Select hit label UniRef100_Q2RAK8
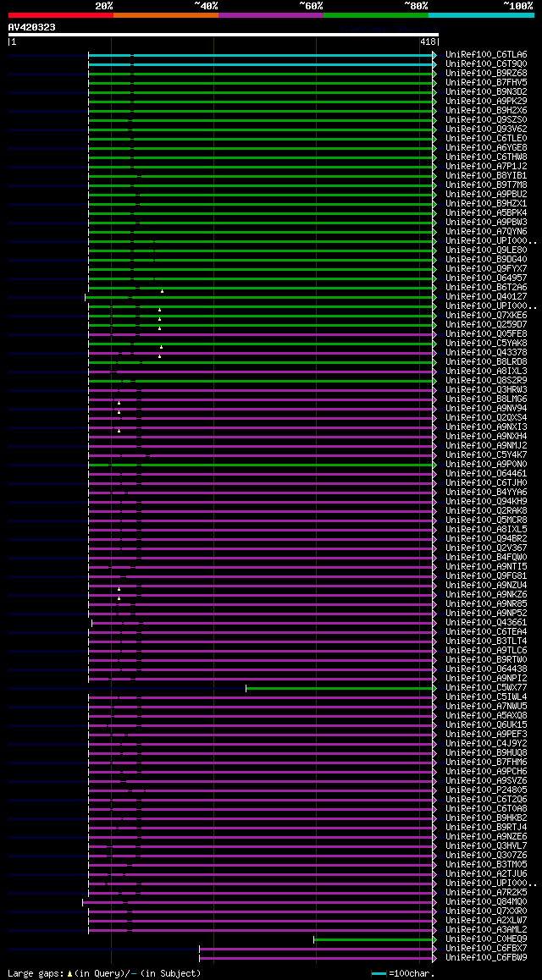The height and width of the screenshot is (980, 542). pos(486,511)
